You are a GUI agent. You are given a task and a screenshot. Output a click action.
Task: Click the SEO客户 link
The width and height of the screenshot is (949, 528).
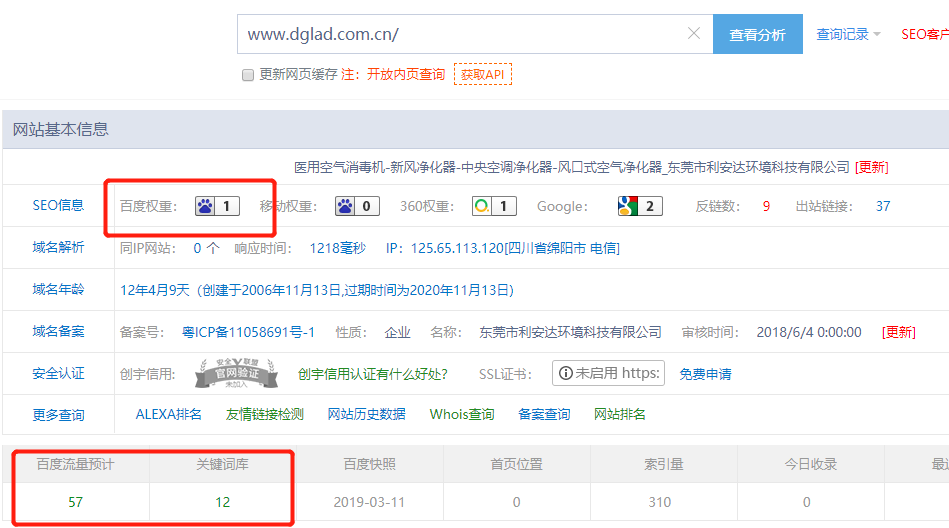[925, 35]
